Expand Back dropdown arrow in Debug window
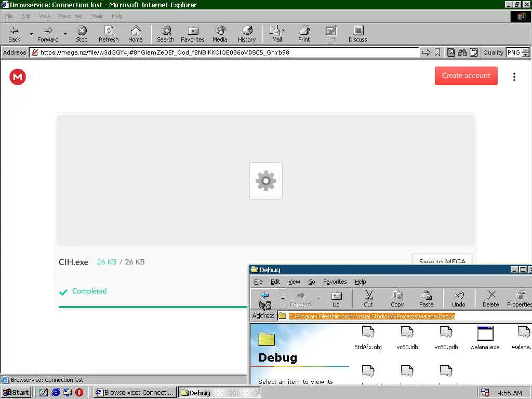 tap(283, 299)
